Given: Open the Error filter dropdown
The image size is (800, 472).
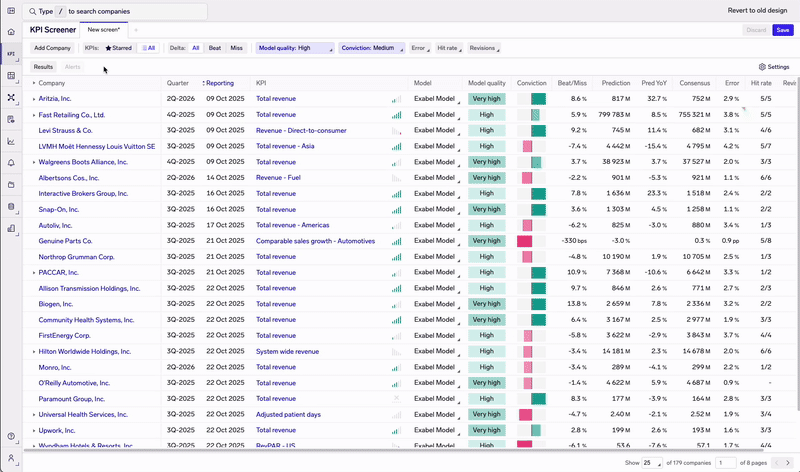Looking at the screenshot, I should pyautogui.click(x=420, y=48).
